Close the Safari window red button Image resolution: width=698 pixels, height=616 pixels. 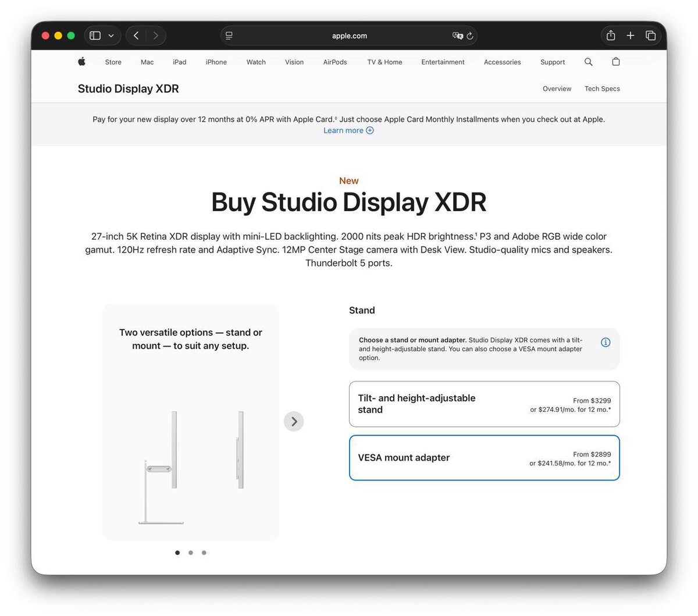pos(45,35)
